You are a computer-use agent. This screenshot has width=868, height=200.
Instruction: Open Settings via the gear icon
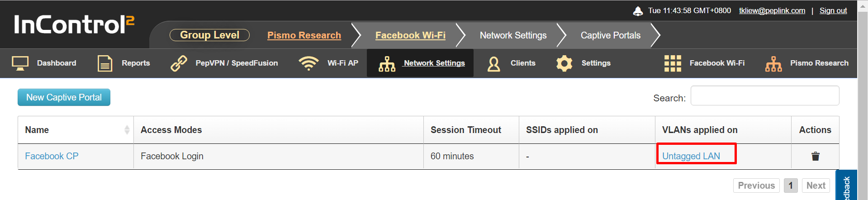tap(564, 63)
